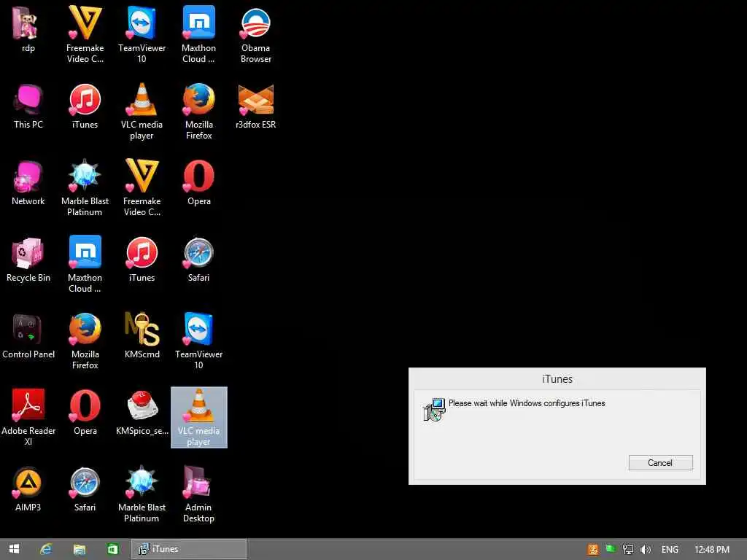This screenshot has height=560, width=747.
Task: Select the Adobe Reader XI desktop icon
Action: click(x=28, y=418)
